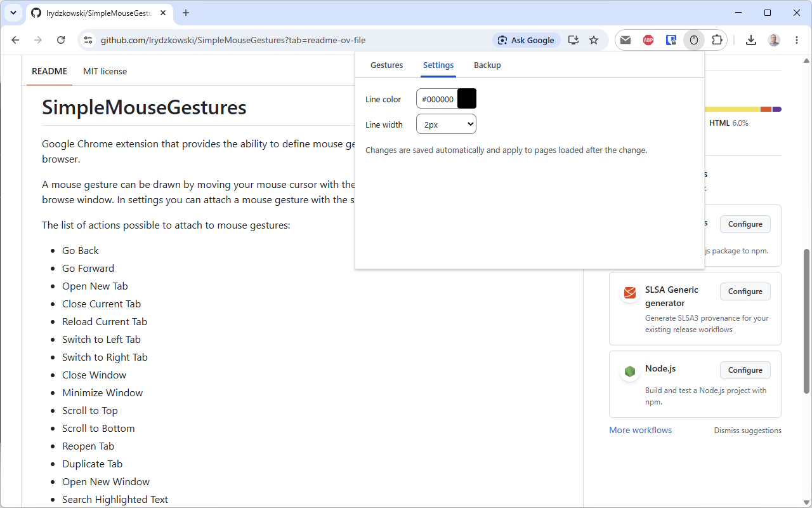Open the Extensions puzzle menu
The image size is (812, 508).
(x=717, y=40)
